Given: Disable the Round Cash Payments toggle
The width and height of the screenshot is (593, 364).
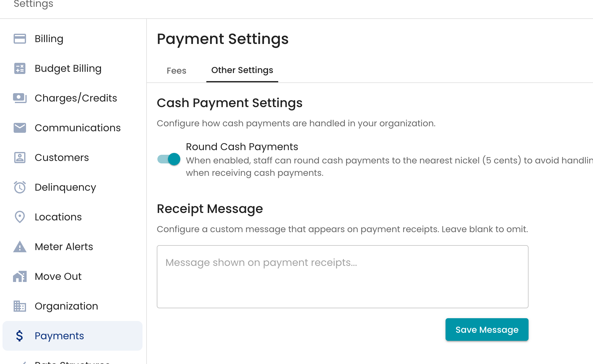Looking at the screenshot, I should [169, 159].
